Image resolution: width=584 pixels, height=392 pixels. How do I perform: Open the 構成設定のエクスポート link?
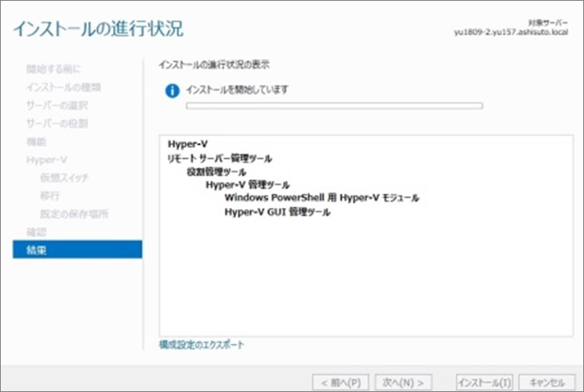coord(202,345)
